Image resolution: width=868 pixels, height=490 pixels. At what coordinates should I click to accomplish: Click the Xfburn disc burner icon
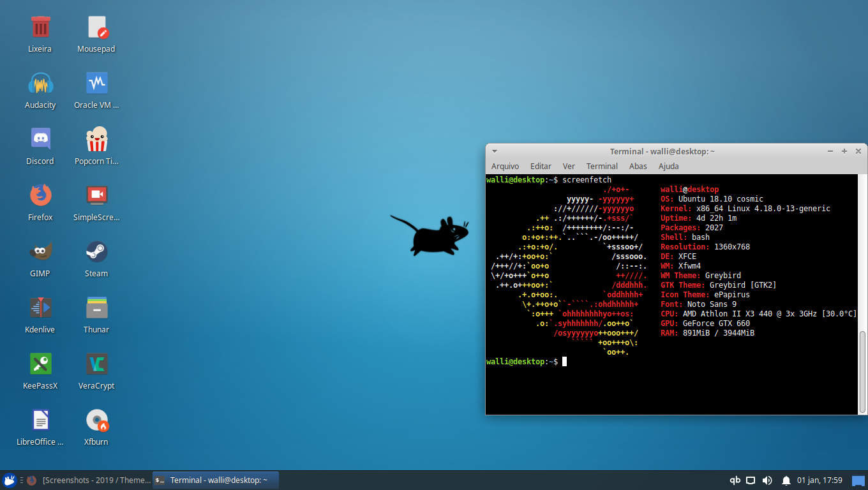(x=96, y=420)
